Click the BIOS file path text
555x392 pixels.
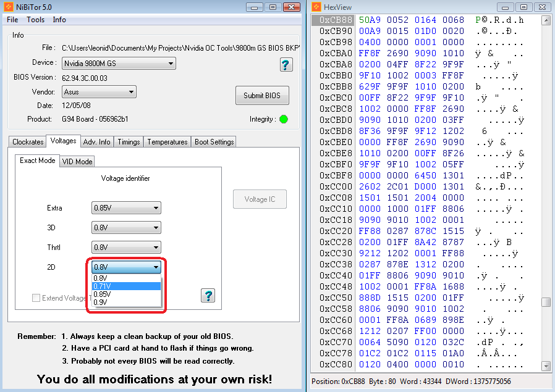(x=180, y=48)
